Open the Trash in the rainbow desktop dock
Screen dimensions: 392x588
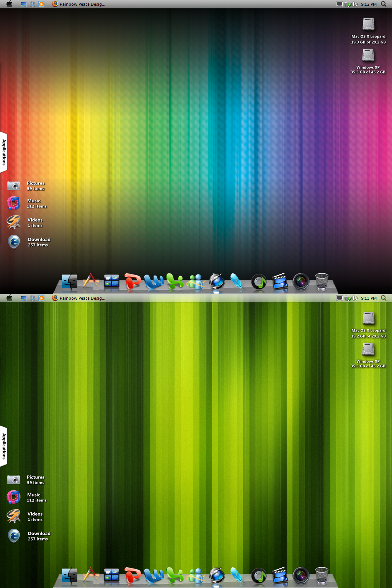(x=322, y=282)
